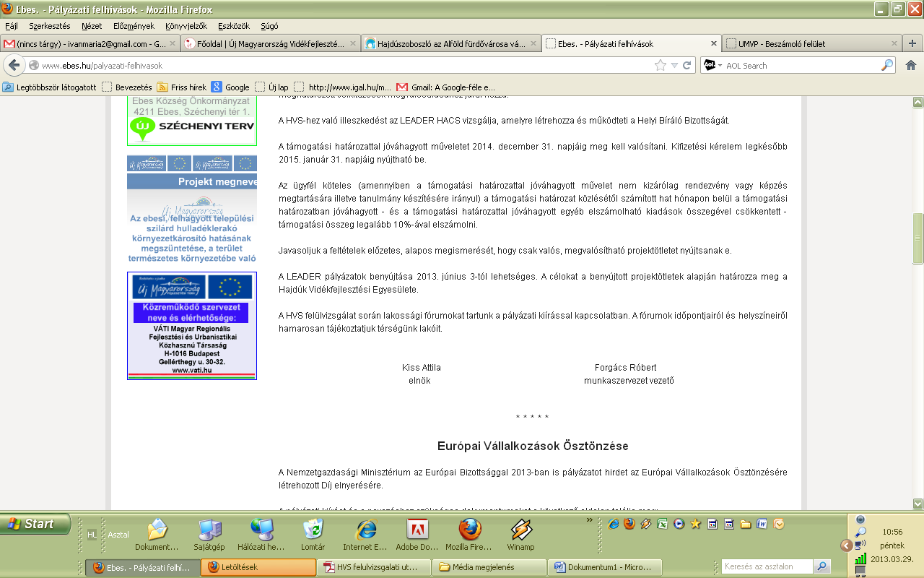Open the URL history dropdown arrow
Viewport: 924px width, 578px height.
point(674,66)
